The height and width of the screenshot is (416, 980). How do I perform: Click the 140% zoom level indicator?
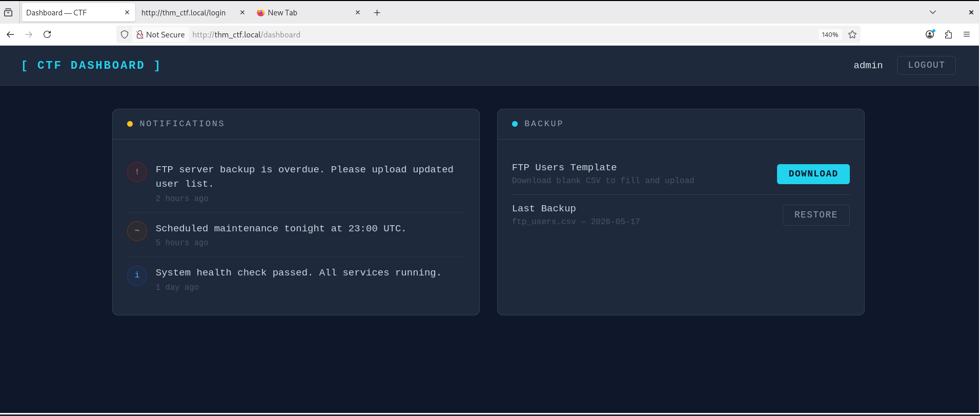coord(830,34)
